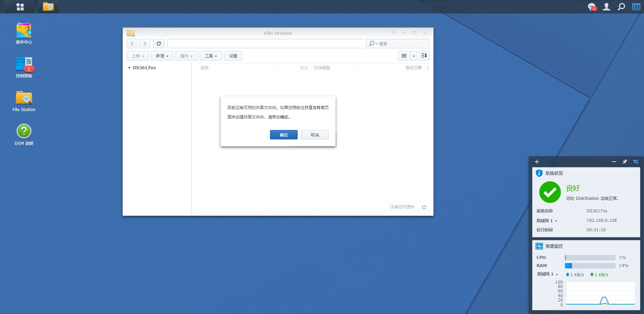Click the CPU usage bar
This screenshot has height=314, width=644.
pyautogui.click(x=590, y=258)
